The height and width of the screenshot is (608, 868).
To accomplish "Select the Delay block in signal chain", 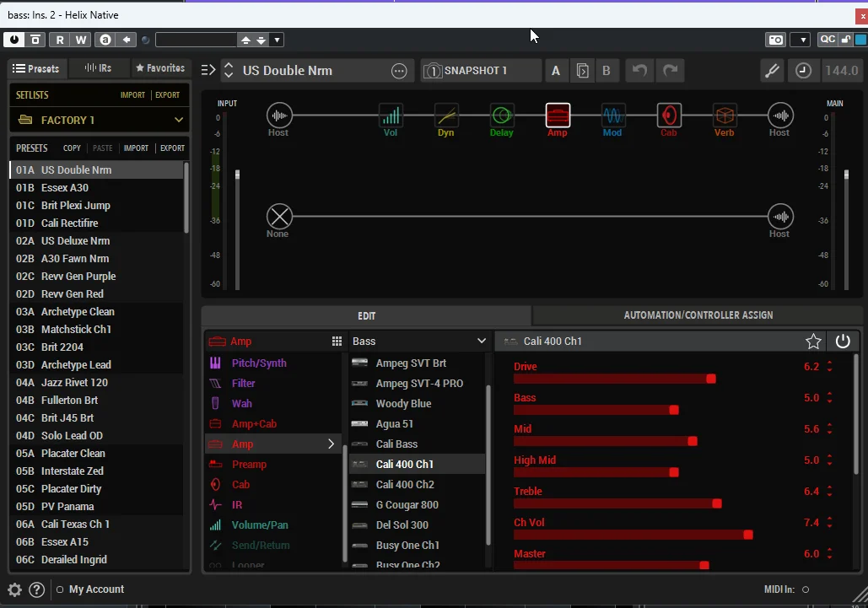I will click(502, 116).
